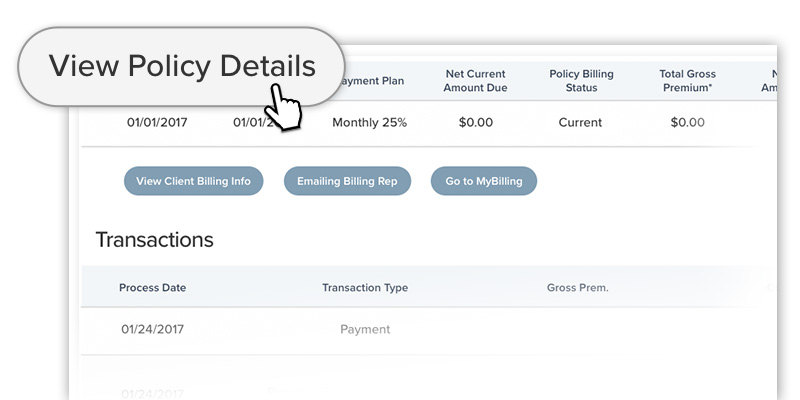Select the Monthly 25% payment plan value

tap(369, 123)
